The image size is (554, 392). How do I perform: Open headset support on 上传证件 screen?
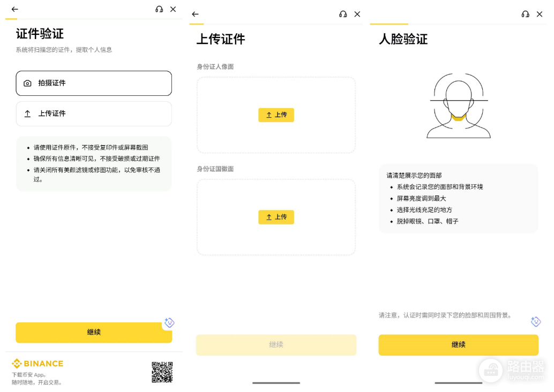(x=343, y=14)
